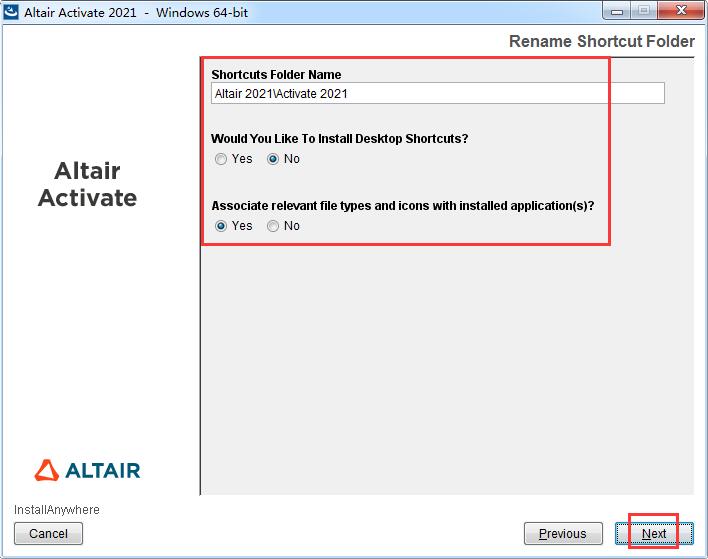Cancel the Altair Activate installation
Viewport: 708px width, 559px height.
(x=48, y=534)
